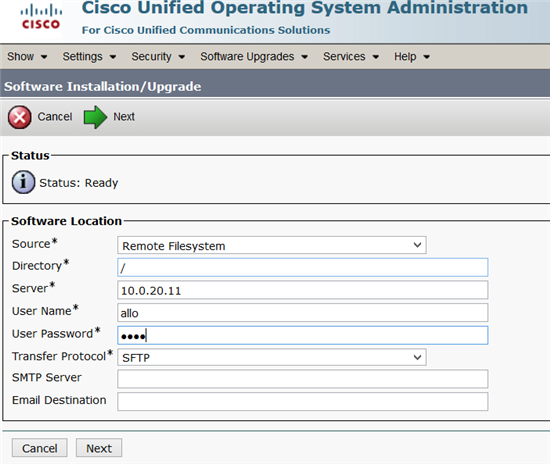
Task: Click the empty Email Destination field
Action: click(303, 402)
